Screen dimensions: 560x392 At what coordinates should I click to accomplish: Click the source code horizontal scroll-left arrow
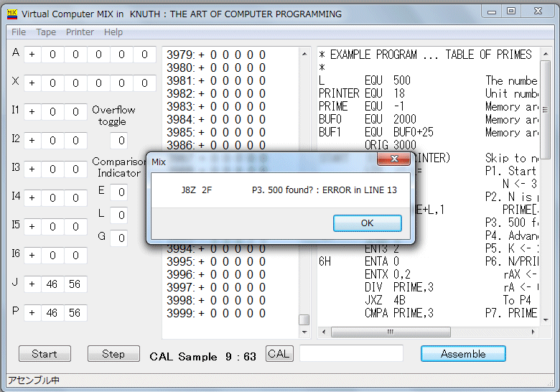point(324,332)
